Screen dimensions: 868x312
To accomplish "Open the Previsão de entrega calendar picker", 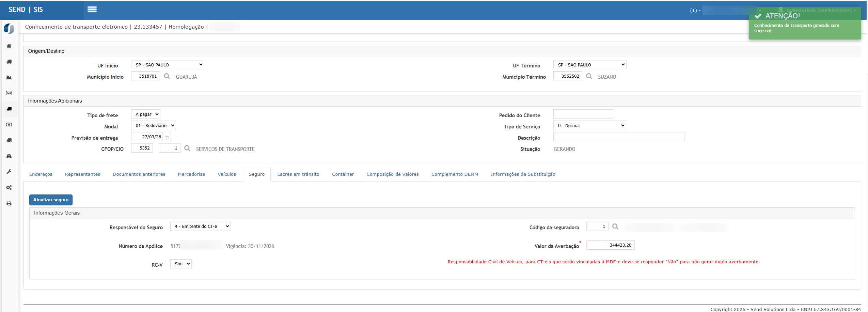I will (x=167, y=137).
